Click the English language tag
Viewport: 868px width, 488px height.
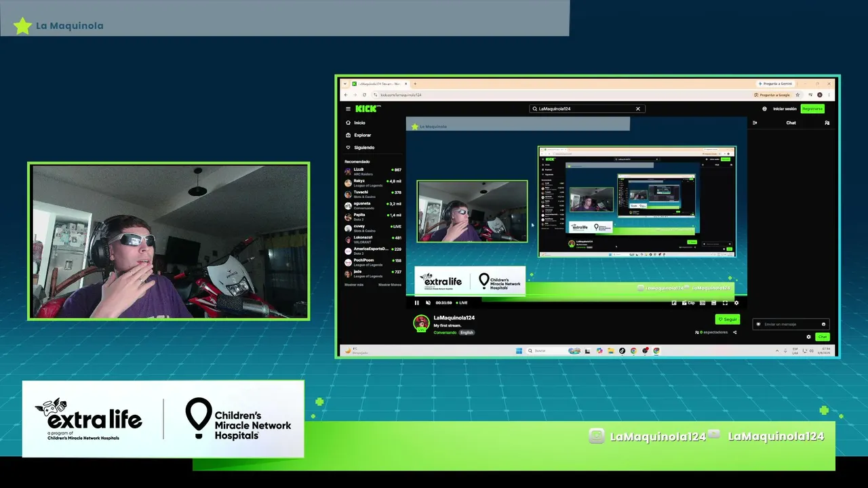point(467,333)
